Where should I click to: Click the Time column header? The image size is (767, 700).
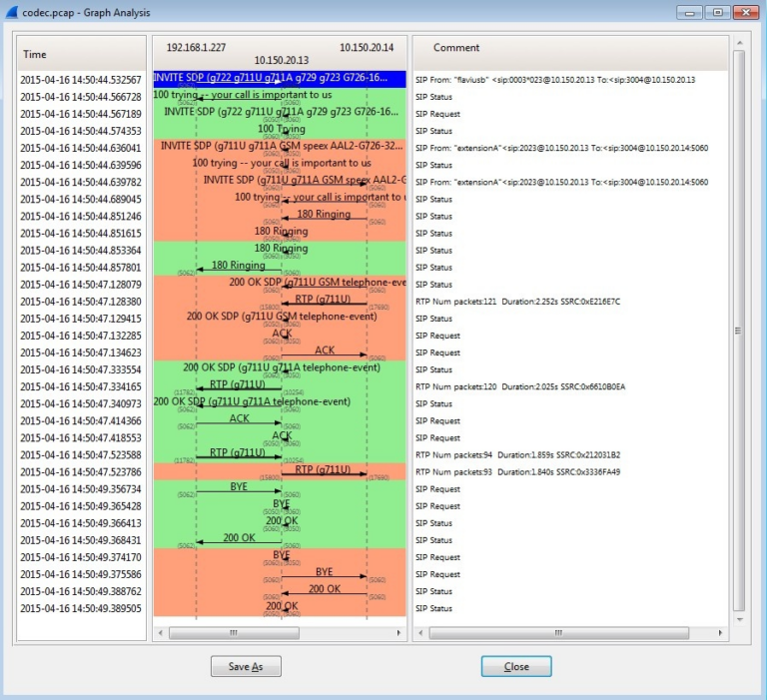(35, 54)
